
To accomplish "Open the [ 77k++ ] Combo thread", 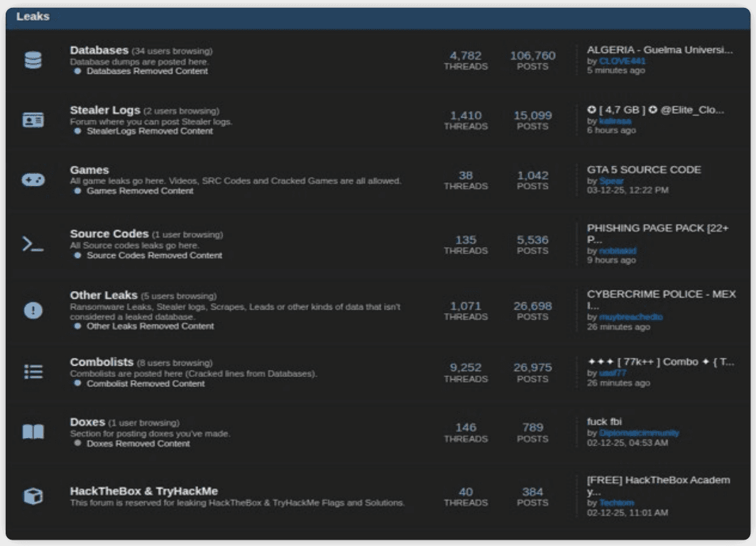I will [661, 361].
